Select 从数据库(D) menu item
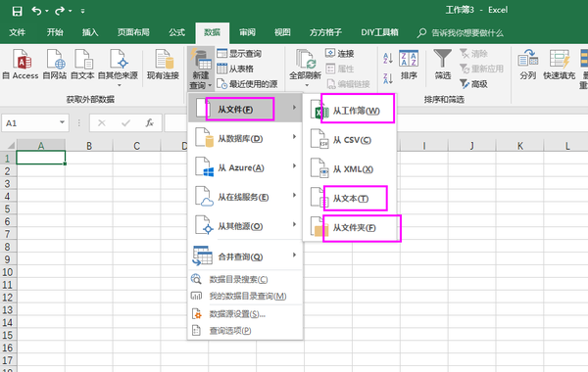 (x=245, y=138)
